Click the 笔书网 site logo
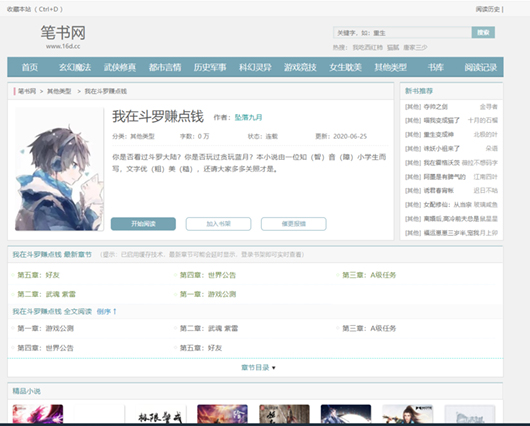The height and width of the screenshot is (426, 530). click(63, 37)
